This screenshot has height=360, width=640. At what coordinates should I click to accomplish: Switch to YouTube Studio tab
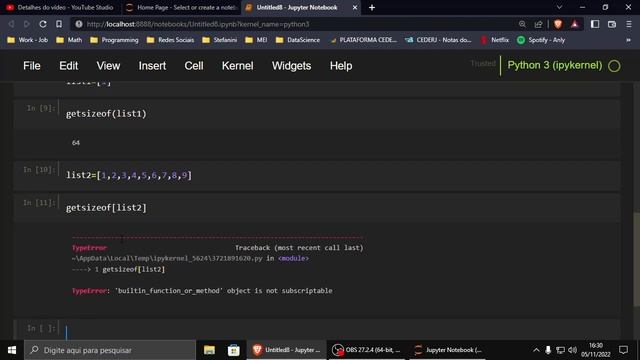click(60, 7)
